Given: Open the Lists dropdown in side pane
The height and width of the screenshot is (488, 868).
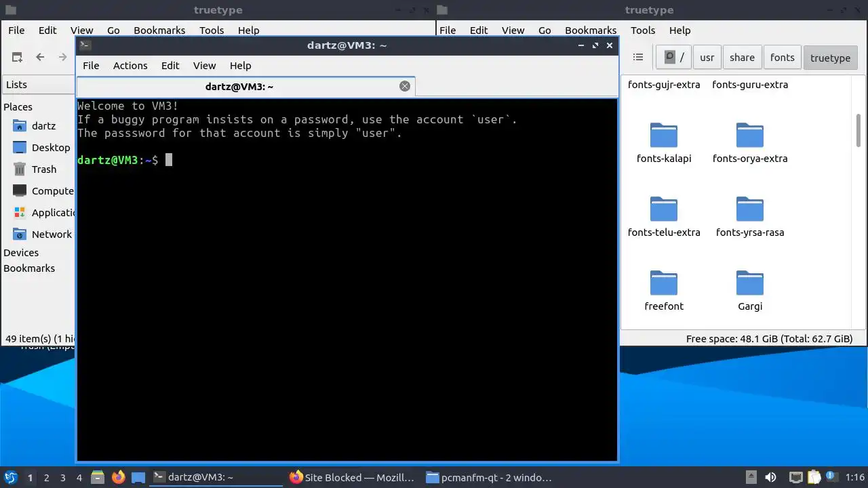Looking at the screenshot, I should pos(38,85).
